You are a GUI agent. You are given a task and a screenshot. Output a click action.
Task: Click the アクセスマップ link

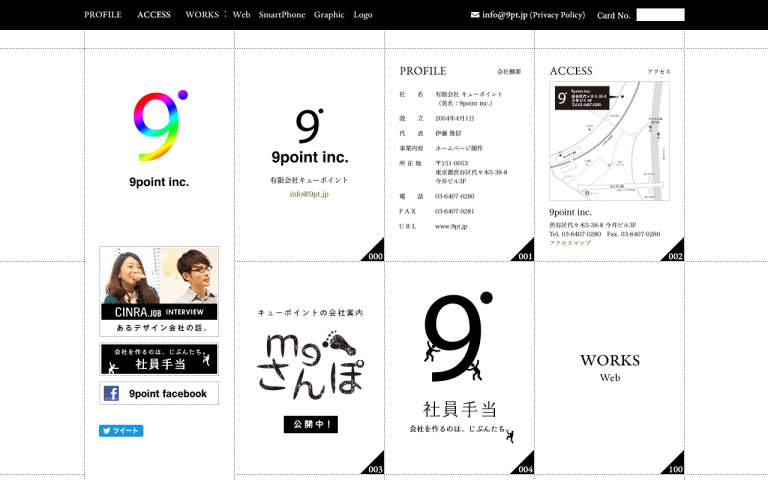pyautogui.click(x=570, y=243)
